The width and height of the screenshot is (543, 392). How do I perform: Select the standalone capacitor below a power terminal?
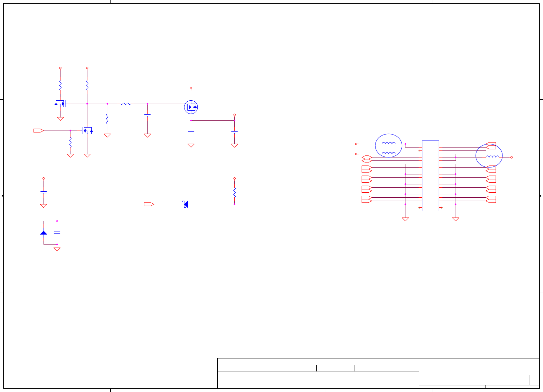pos(44,192)
